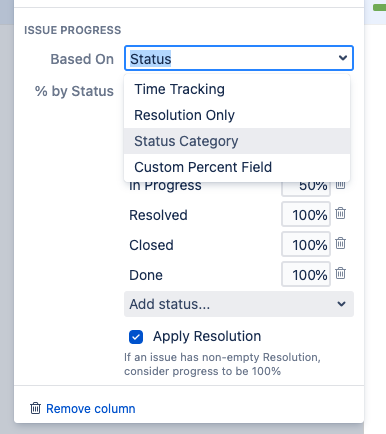Delete the In Progress status row
This screenshot has height=434, width=386.
[x=340, y=185]
